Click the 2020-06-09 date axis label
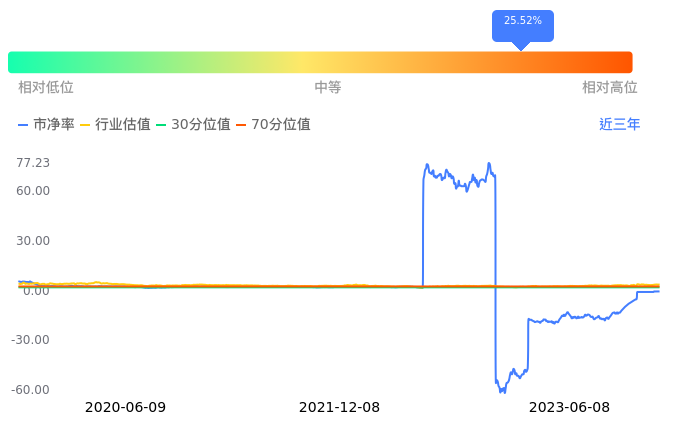The image size is (686, 442). tap(125, 408)
